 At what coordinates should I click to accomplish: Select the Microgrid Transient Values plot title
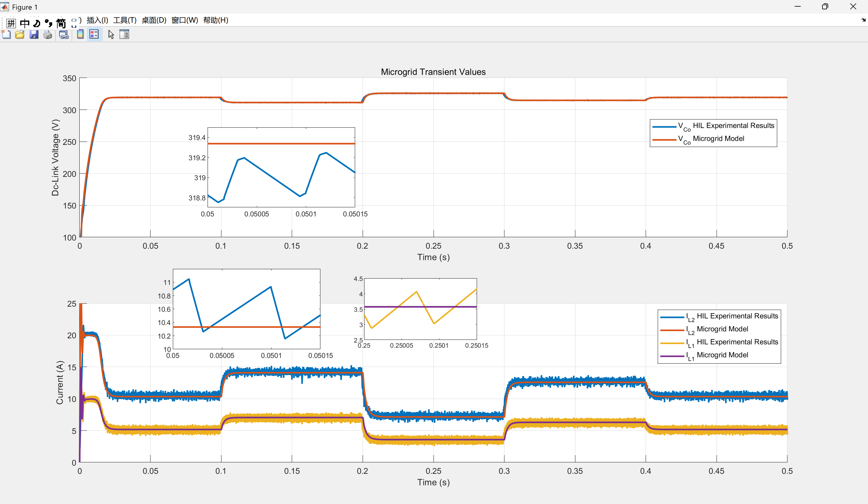tap(433, 72)
